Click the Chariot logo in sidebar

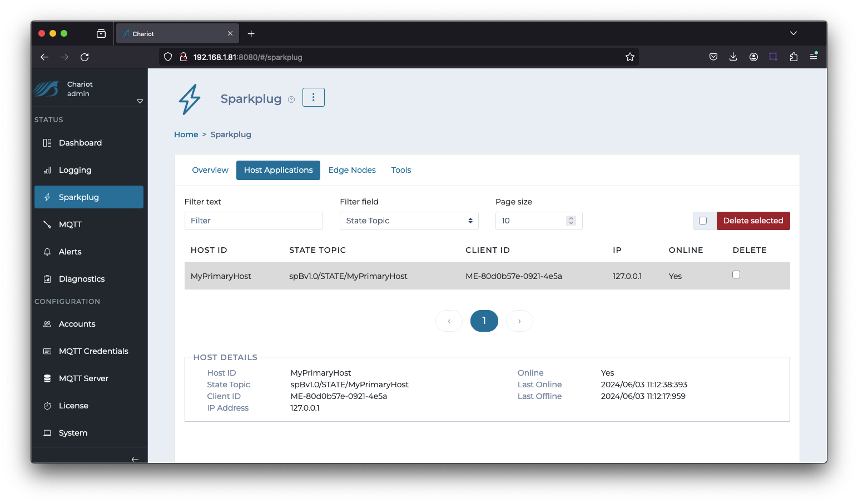[46, 89]
